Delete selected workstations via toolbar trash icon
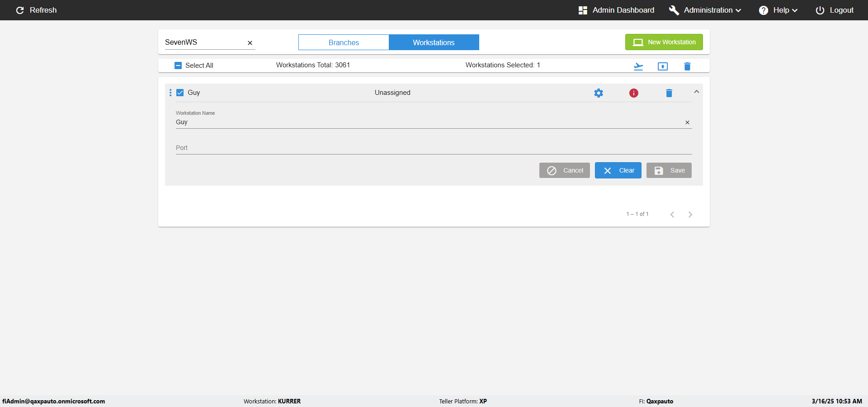The width and height of the screenshot is (868, 407). (687, 66)
